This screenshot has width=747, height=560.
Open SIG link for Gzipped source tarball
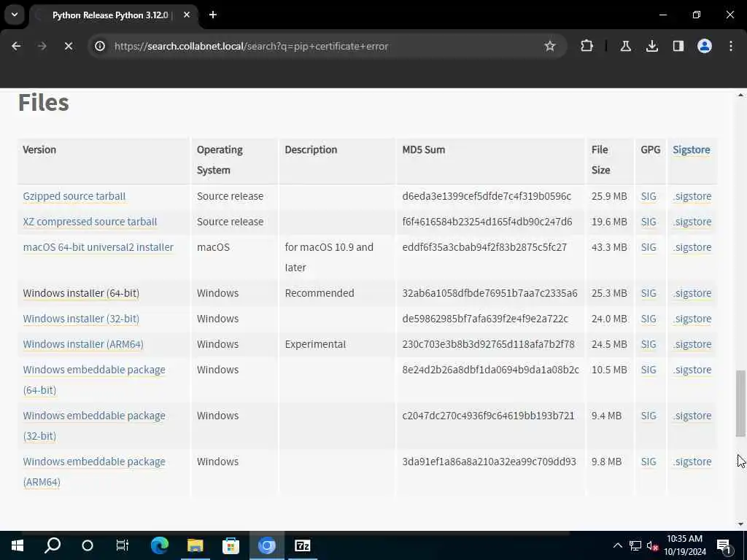(649, 196)
